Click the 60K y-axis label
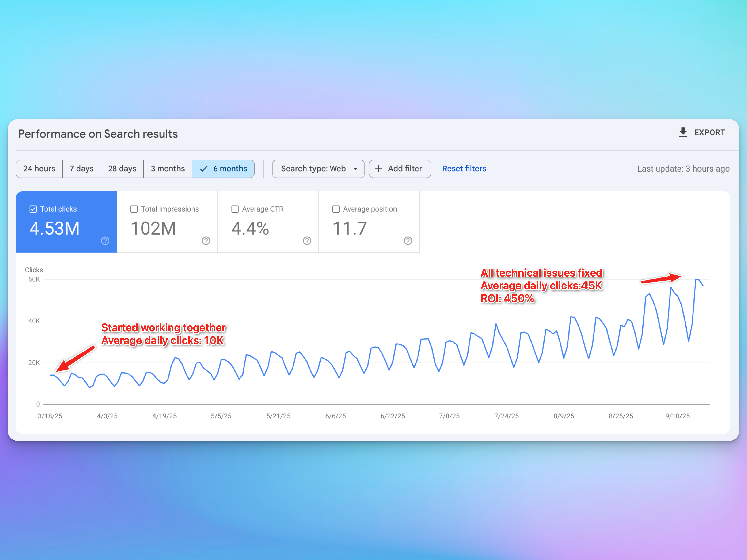This screenshot has height=560, width=747. [34, 279]
